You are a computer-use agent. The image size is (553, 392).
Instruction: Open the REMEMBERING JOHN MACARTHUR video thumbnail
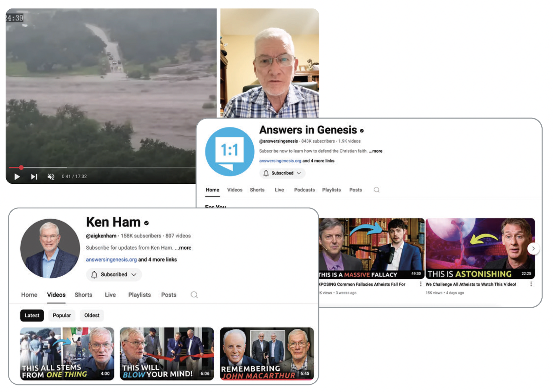pos(267,353)
